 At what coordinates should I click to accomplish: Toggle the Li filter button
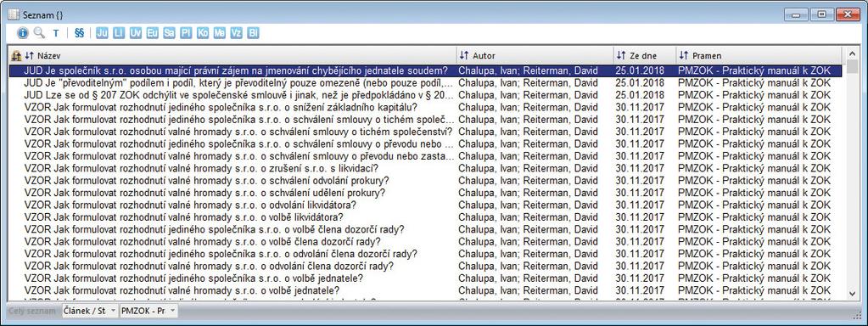tap(119, 33)
